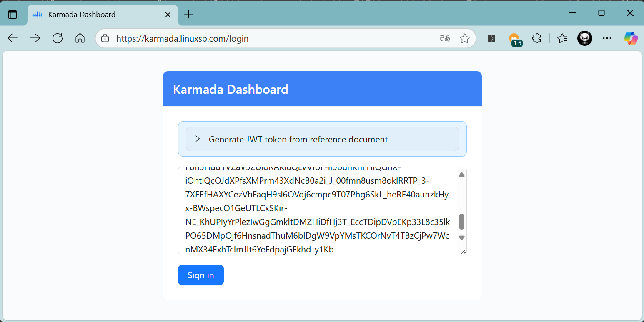Add this page to favorites with the star
The width and height of the screenshot is (644, 322).
click(465, 39)
